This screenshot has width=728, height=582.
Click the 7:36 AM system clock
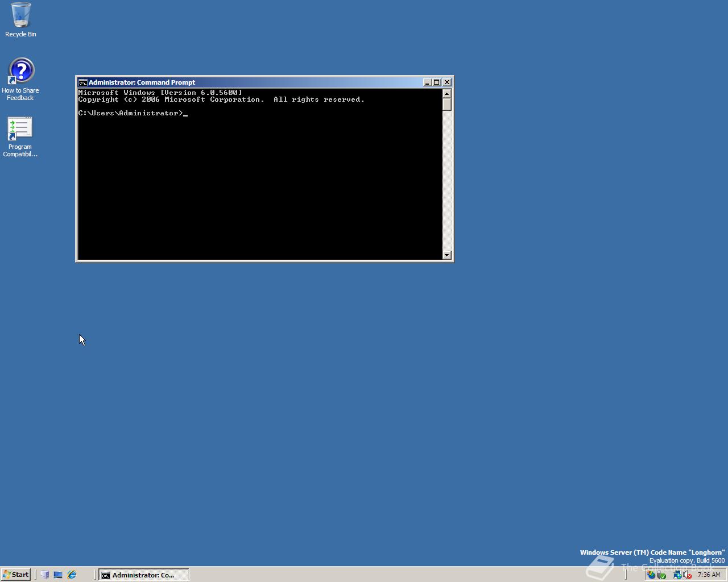point(709,575)
